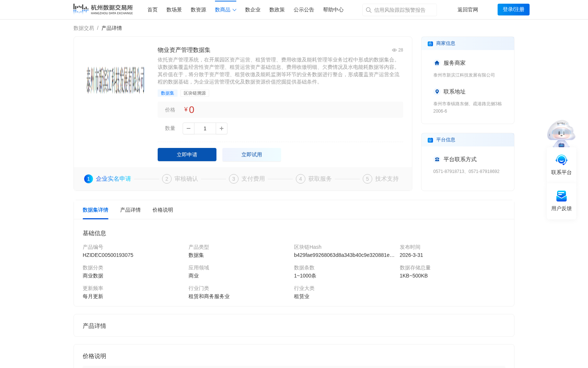Click the view count eye icon

click(394, 50)
